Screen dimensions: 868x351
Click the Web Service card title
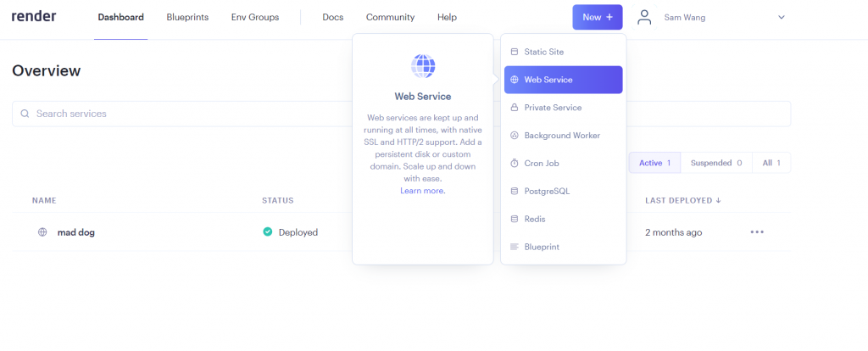point(423,97)
